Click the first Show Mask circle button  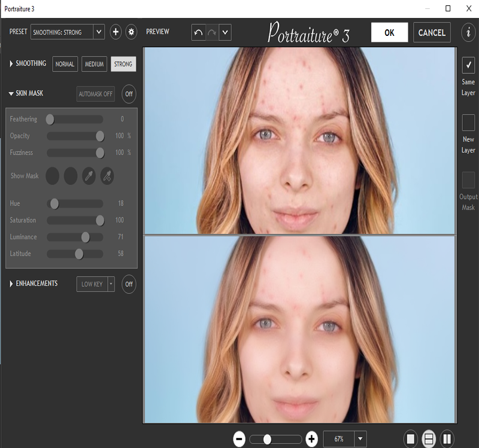click(52, 176)
